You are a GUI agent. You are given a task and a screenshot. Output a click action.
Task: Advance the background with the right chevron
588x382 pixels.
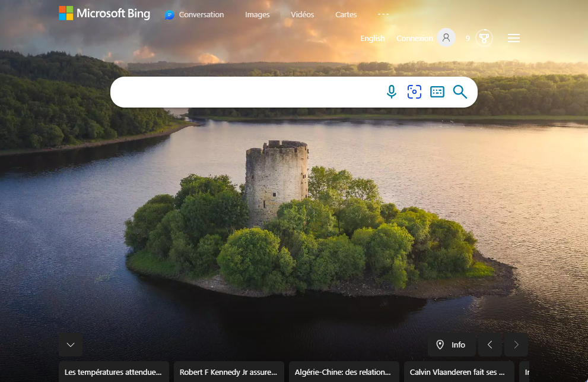(516, 345)
